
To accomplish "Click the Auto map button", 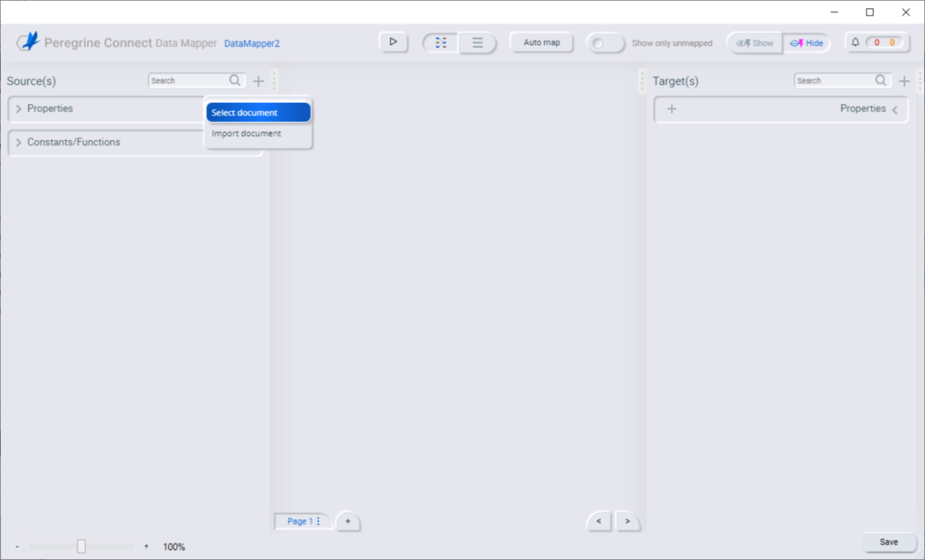I will coord(541,42).
